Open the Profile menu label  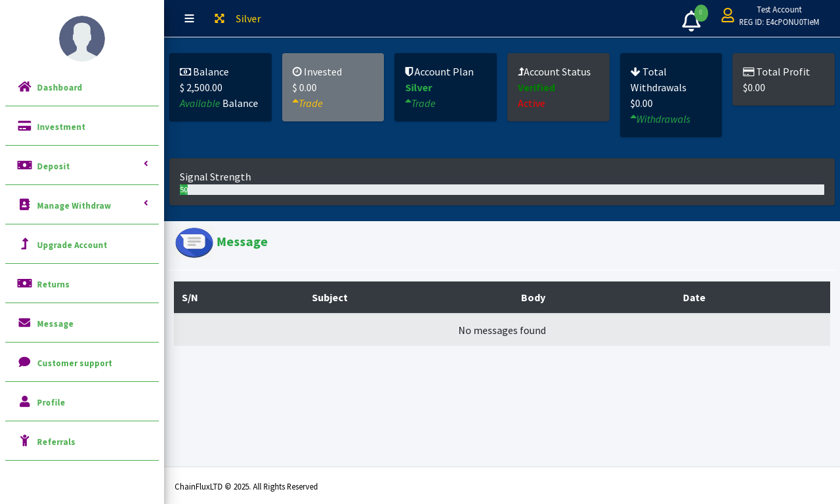click(51, 402)
